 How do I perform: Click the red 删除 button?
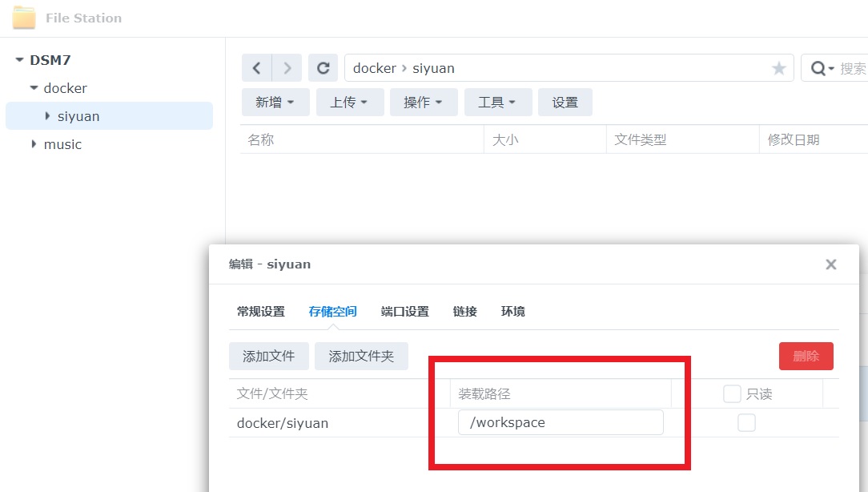click(806, 357)
